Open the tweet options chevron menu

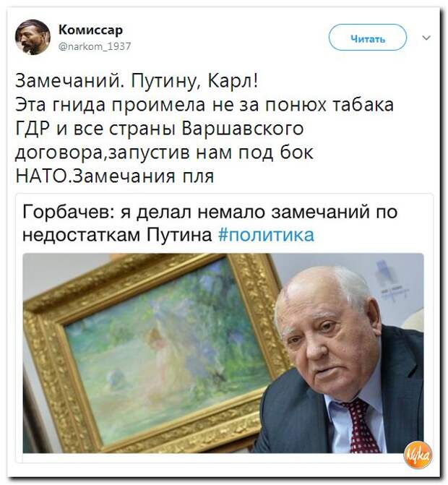point(426,38)
